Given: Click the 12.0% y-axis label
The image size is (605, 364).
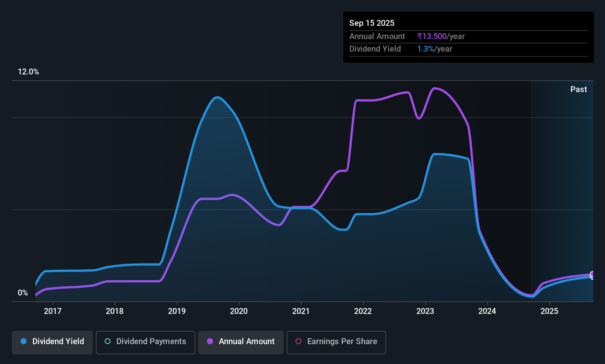Looking at the screenshot, I should click(x=28, y=72).
